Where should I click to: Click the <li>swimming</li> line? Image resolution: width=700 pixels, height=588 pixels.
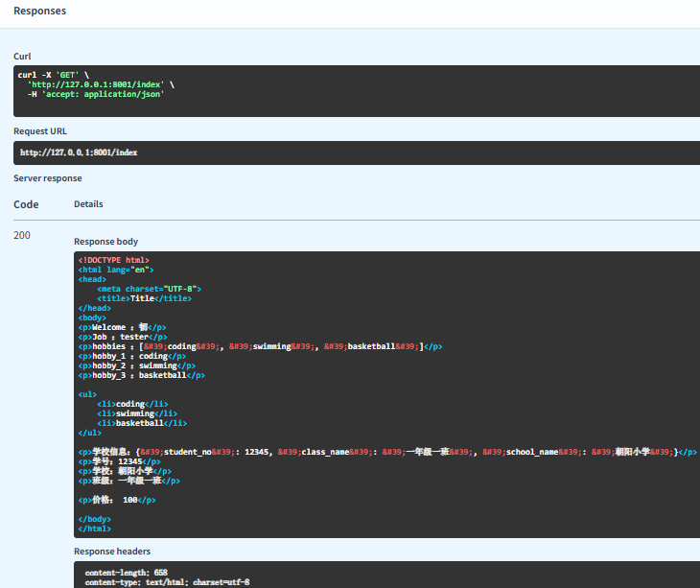tap(137, 413)
